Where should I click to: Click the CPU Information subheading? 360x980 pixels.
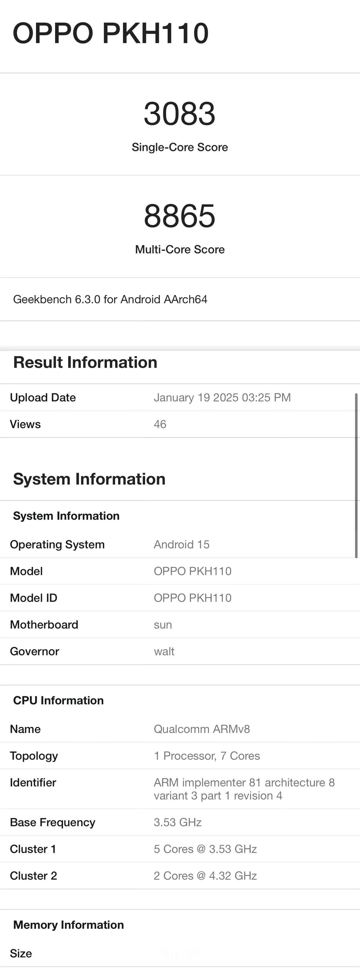coord(58,700)
